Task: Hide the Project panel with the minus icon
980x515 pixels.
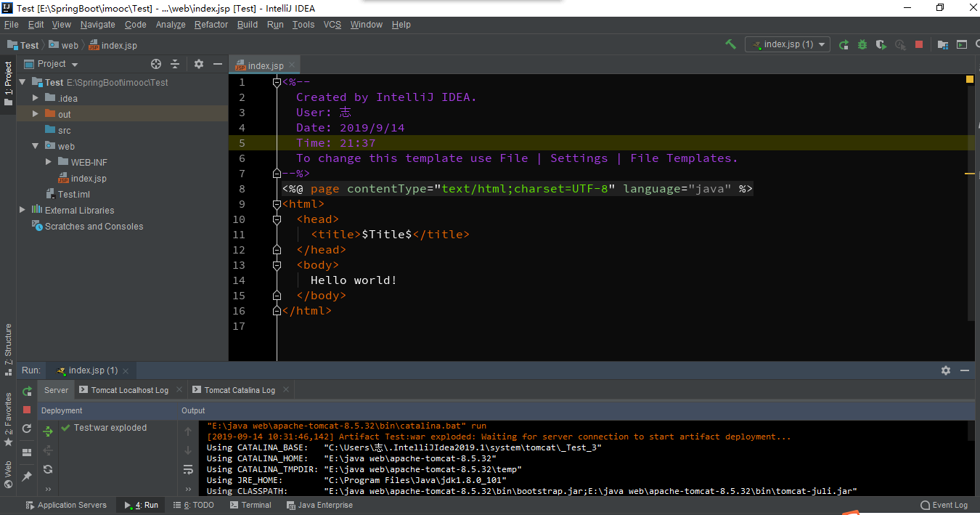Action: (217, 64)
